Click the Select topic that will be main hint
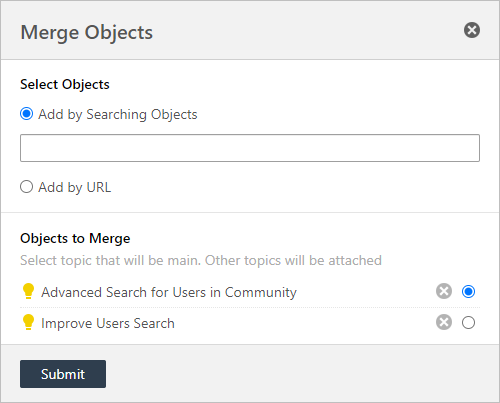Image resolution: width=500 pixels, height=403 pixels. tap(201, 260)
